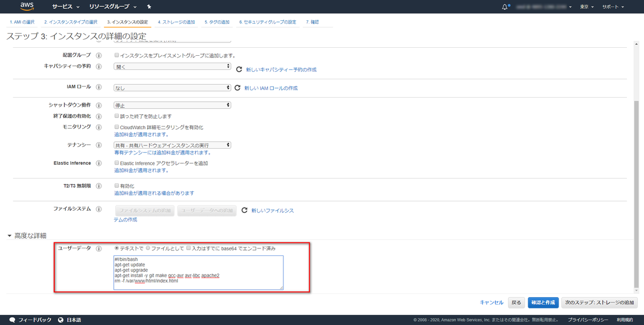Go to step 1. AMI の選択
The width and height of the screenshot is (644, 325).
[22, 22]
